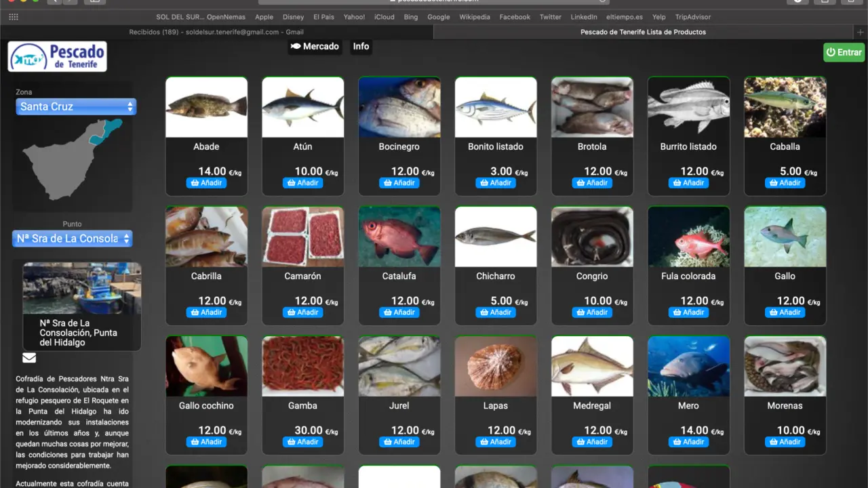Viewport: 868px width, 488px height.
Task: Click the Pescado de Tenerife logo
Action: [57, 56]
